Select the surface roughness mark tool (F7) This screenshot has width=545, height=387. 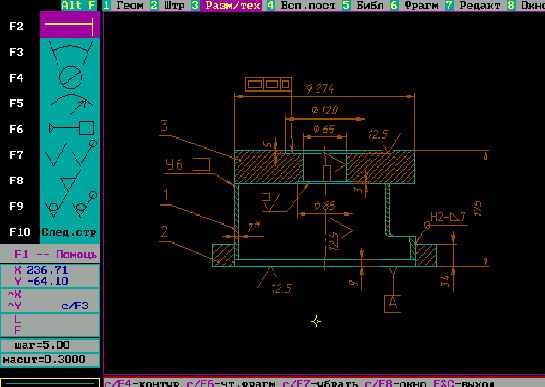coord(70,154)
